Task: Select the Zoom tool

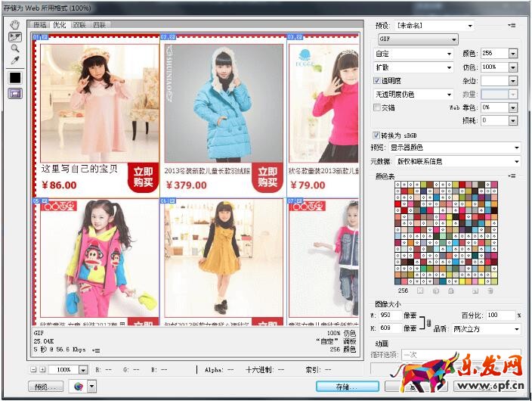Action: click(14, 48)
